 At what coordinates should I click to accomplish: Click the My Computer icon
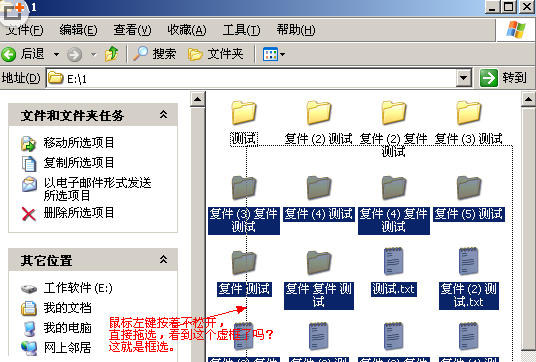pos(29,329)
